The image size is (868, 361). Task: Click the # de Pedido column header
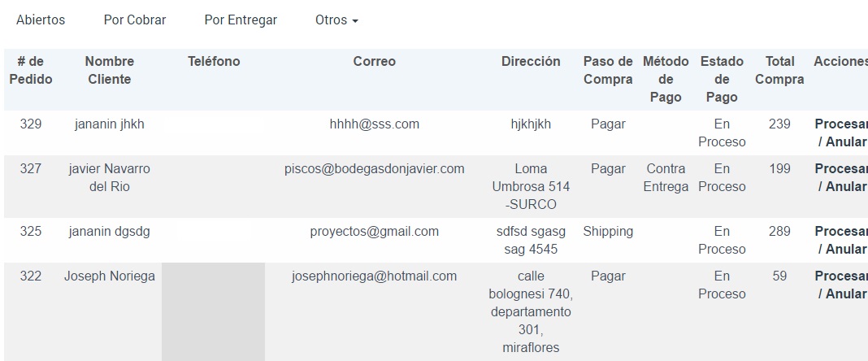[31, 71]
